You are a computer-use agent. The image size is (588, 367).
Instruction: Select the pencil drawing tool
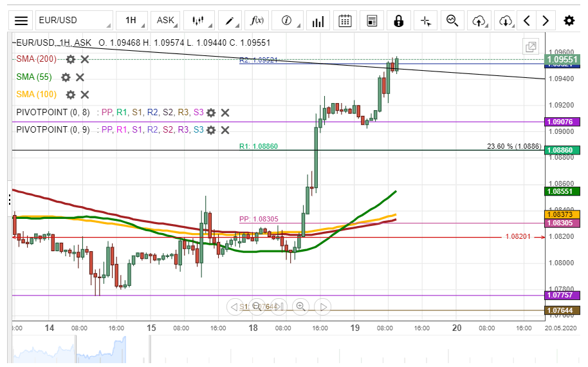coord(229,20)
